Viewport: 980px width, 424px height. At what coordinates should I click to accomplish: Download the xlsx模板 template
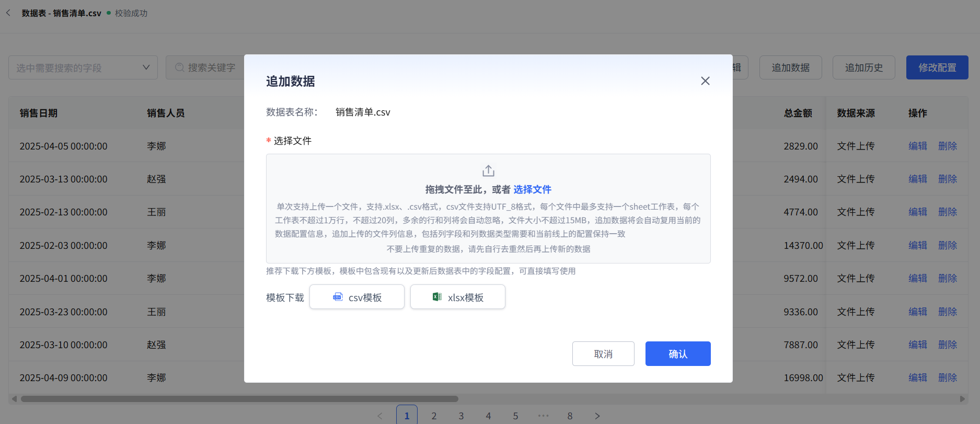458,297
